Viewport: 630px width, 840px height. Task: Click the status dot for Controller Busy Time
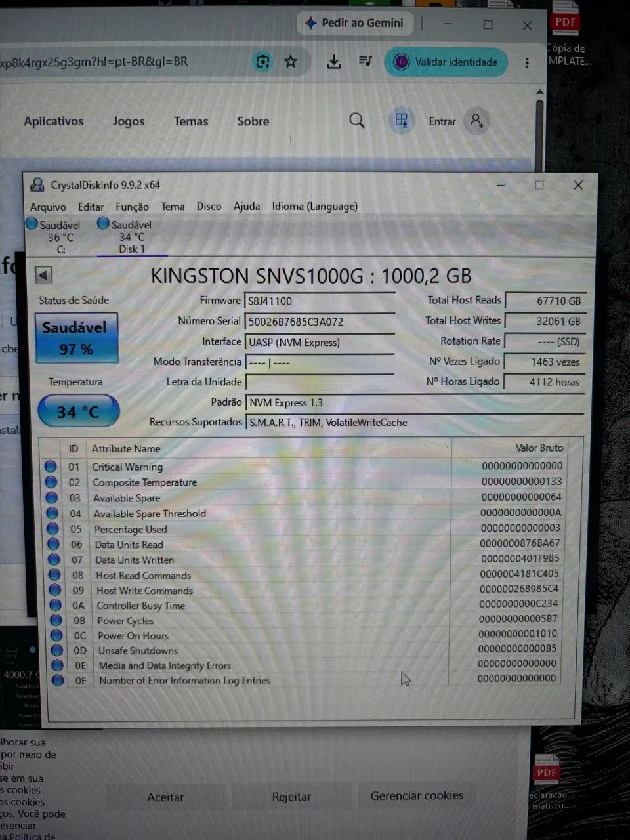56,605
